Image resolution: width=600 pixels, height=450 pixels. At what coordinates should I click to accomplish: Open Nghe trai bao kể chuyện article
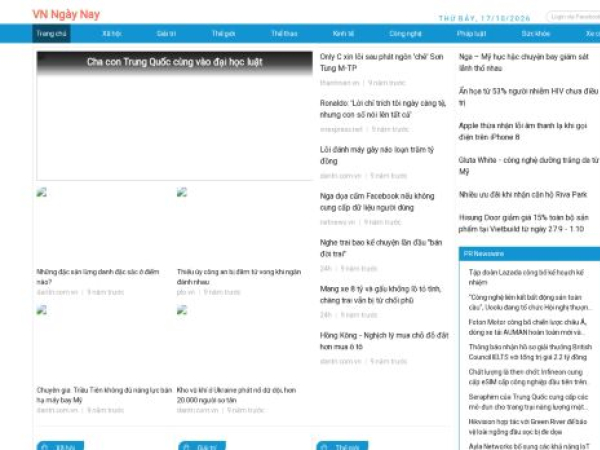point(381,248)
